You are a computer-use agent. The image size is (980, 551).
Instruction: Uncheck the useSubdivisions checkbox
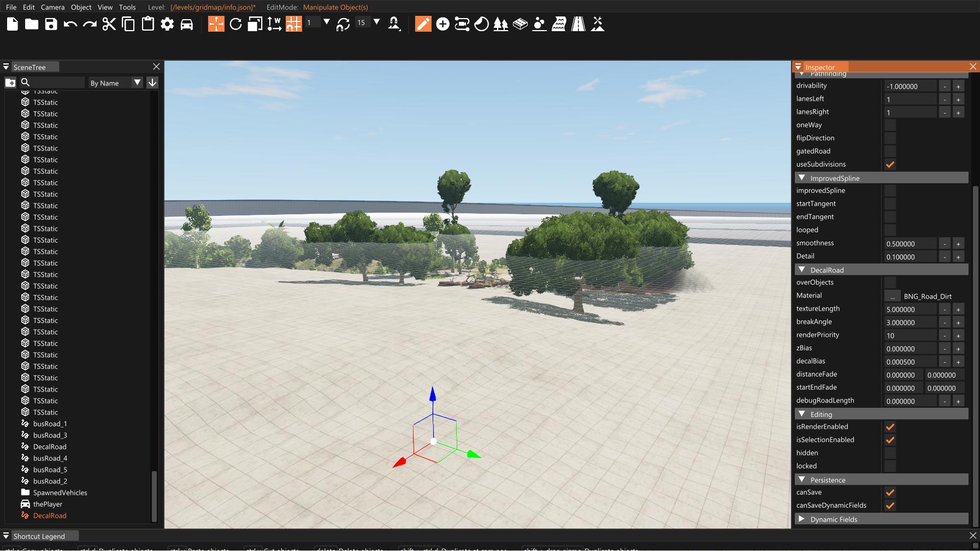coord(890,165)
